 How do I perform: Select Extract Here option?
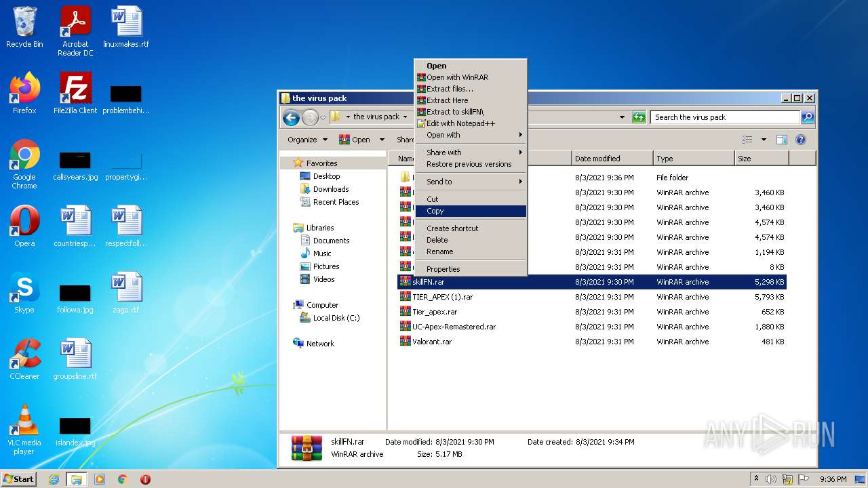pos(471,100)
